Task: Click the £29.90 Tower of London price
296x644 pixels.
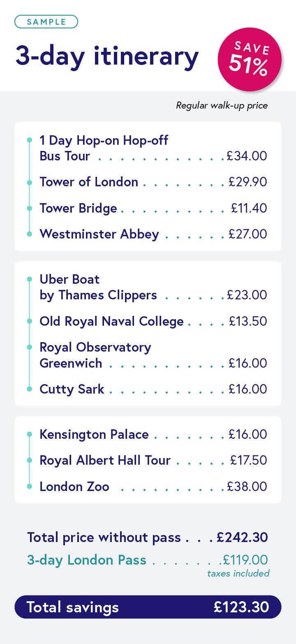Action: click(248, 182)
